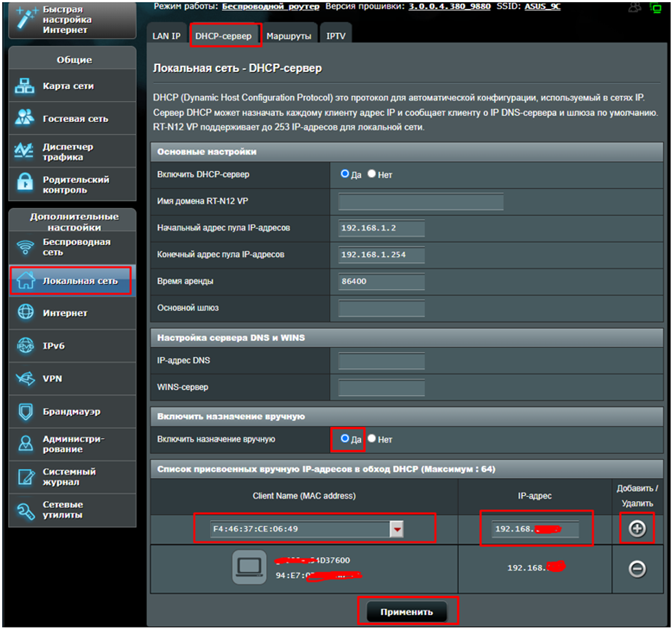Open the ASUS_9C SSID link
This screenshot has height=631, width=672.
coord(542,6)
